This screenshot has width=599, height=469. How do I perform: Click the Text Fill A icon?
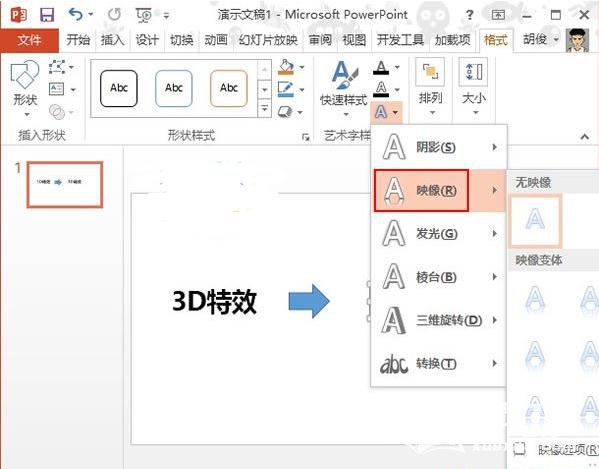pos(381,68)
